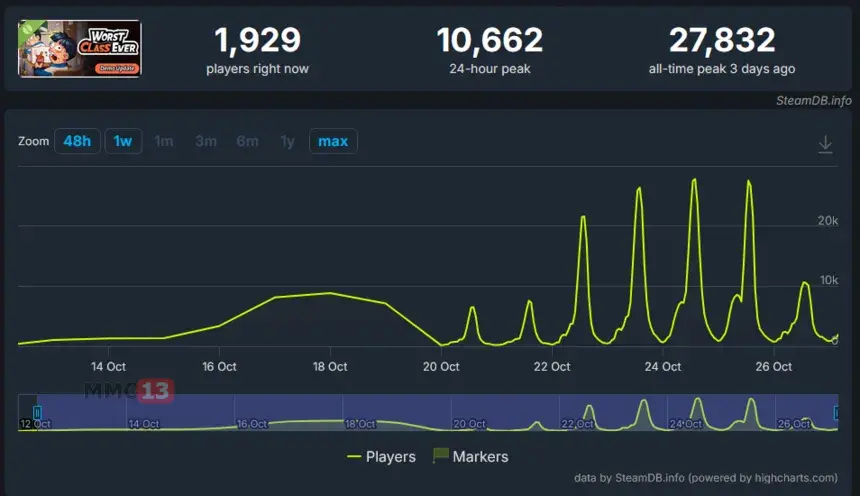
Task: Click the 14 Oct axis label
Action: click(x=108, y=367)
